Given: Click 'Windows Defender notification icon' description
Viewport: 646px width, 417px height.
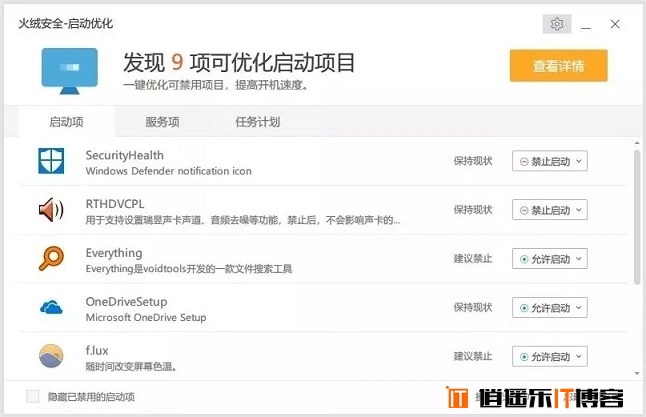Looking at the screenshot, I should (169, 171).
